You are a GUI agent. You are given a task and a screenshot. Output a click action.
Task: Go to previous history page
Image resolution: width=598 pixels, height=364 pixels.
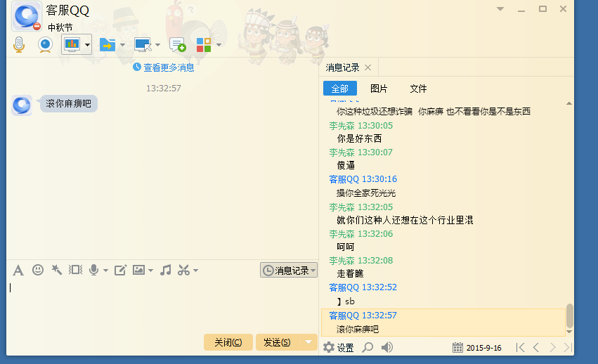pos(536,347)
